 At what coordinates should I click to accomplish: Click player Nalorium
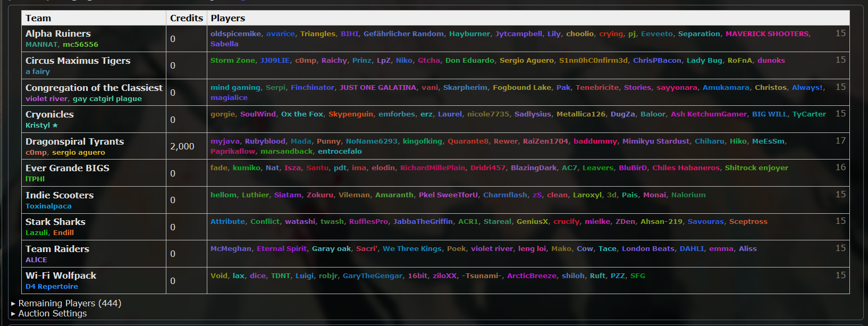click(688, 195)
